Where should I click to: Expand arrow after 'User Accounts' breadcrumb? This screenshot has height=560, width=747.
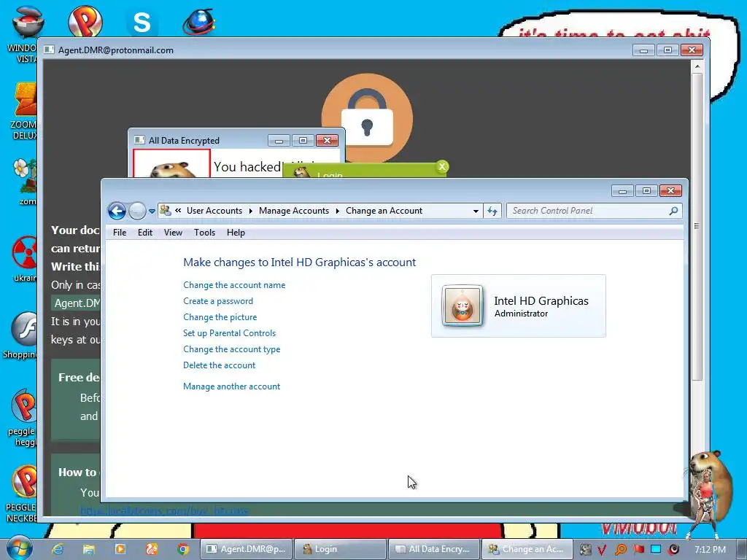251,211
